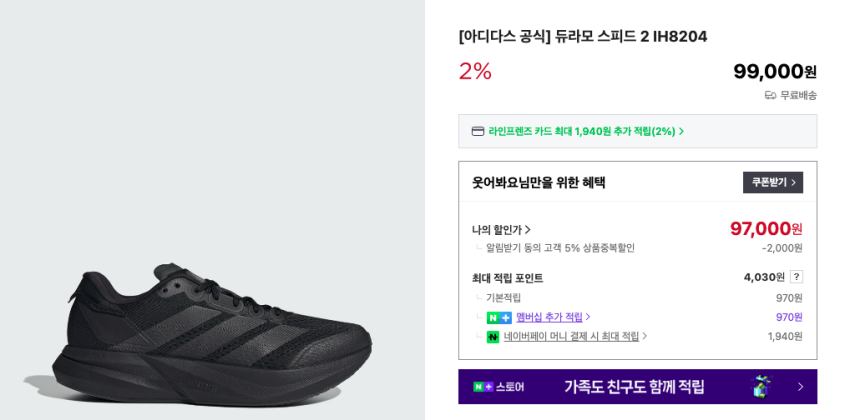Click the 최대 적립 포인트 label
The image size is (850, 420).
tap(507, 278)
